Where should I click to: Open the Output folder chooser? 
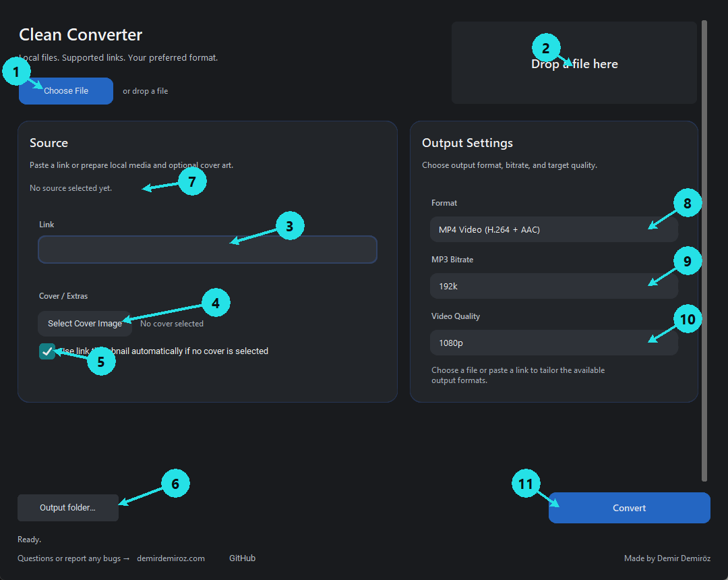click(68, 508)
